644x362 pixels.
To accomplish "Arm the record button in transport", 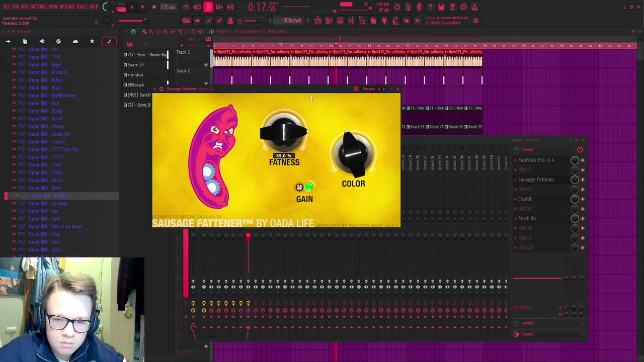I will tap(154, 7).
